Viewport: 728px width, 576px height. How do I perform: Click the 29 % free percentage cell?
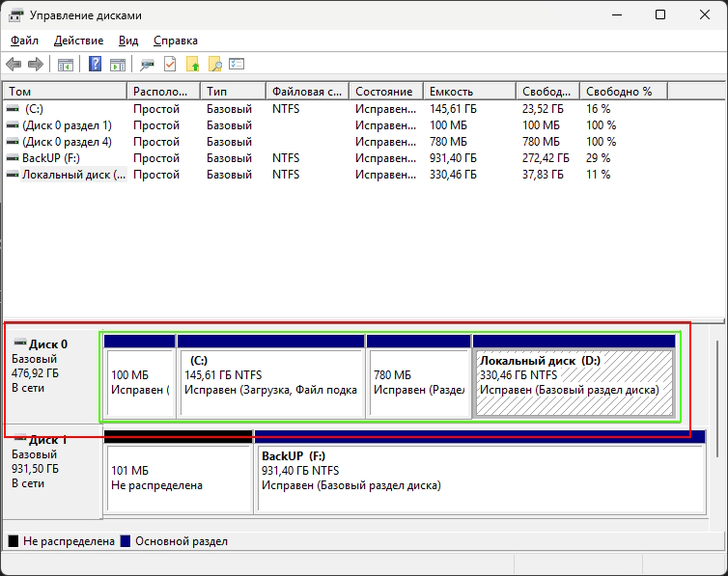tap(598, 158)
